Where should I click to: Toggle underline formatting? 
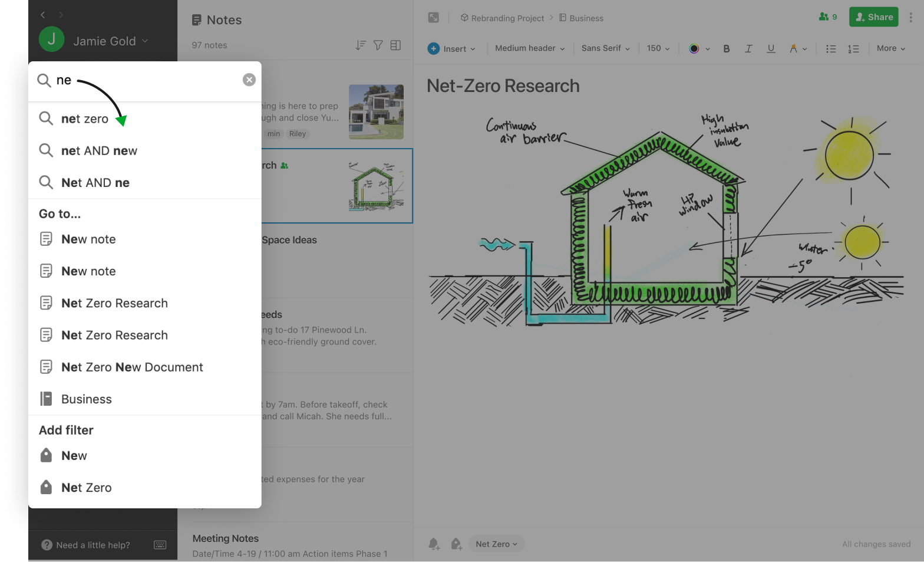771,48
